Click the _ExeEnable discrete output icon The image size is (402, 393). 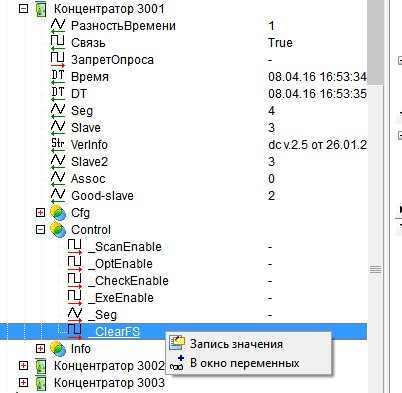(x=75, y=298)
